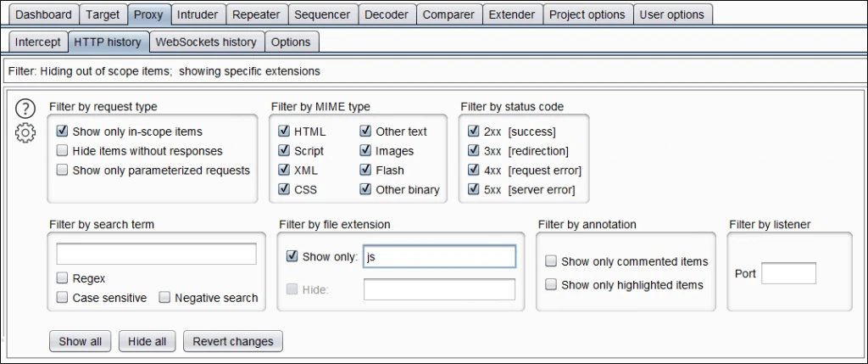The height and width of the screenshot is (364, 868).
Task: Uncheck the 4xx request error status
Action: point(473,170)
